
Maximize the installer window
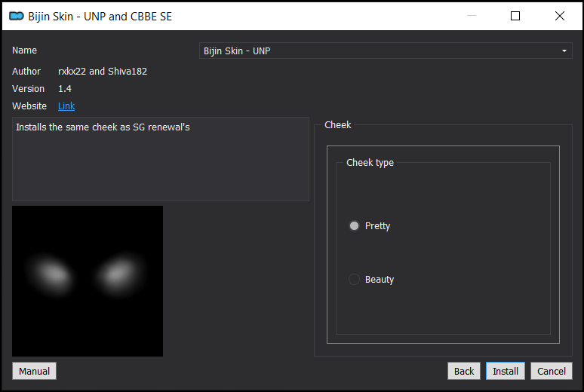(x=515, y=16)
